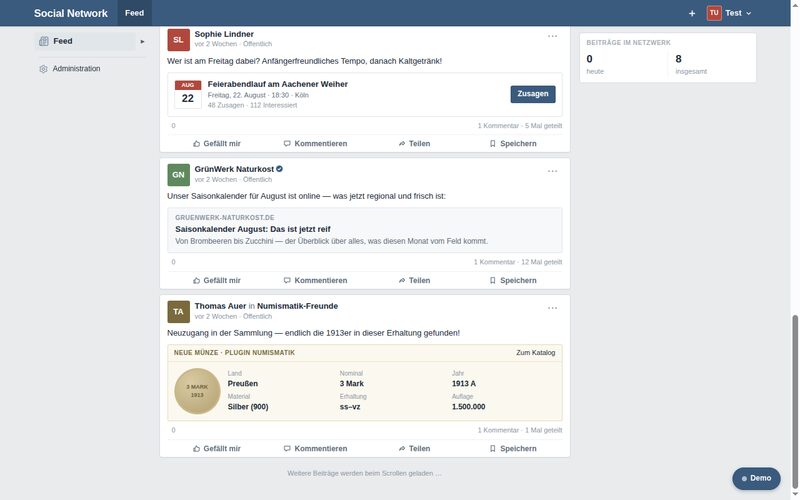Image resolution: width=800 pixels, height=500 pixels.
Task: Like Thomas Auer's coin post
Action: click(217, 449)
